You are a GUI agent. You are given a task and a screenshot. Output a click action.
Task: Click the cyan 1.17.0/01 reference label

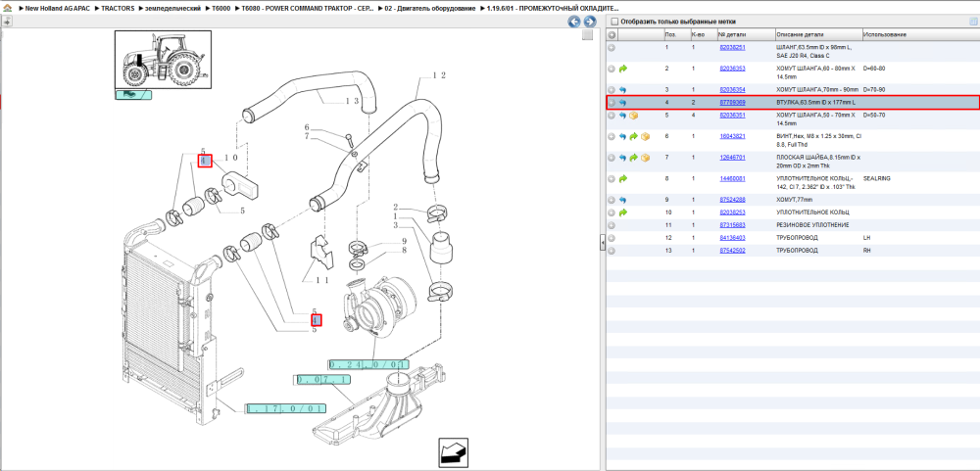pyautogui.click(x=286, y=408)
